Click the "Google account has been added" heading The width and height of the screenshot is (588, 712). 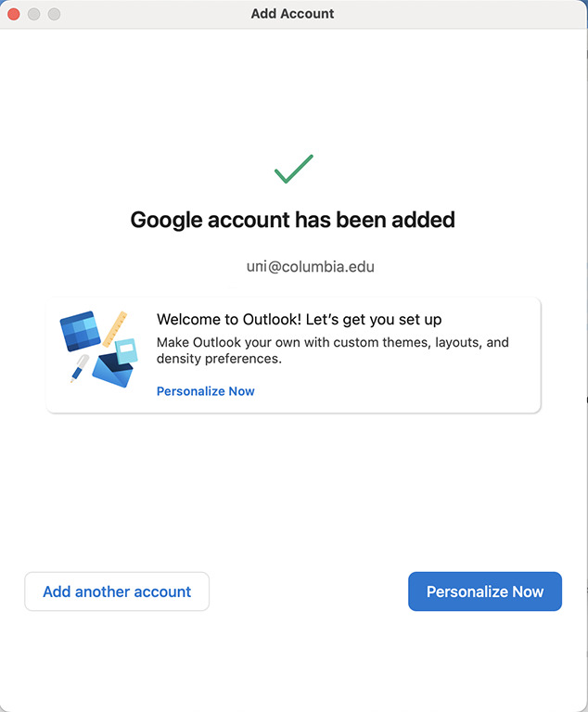[x=293, y=221]
